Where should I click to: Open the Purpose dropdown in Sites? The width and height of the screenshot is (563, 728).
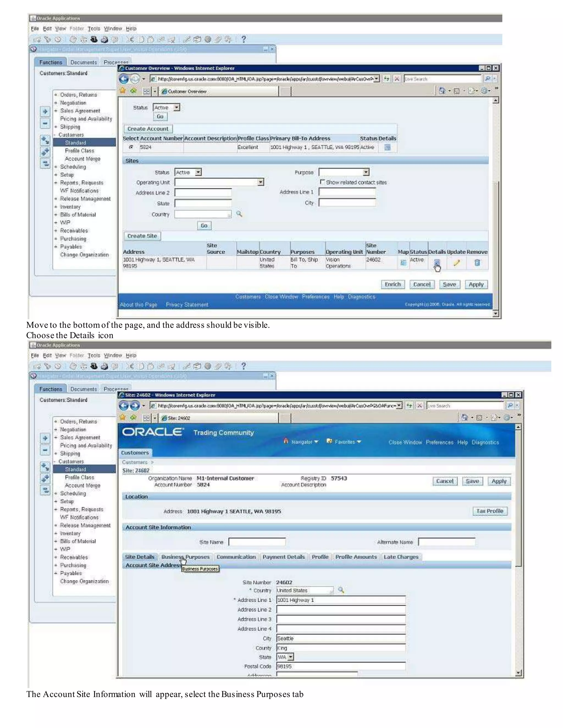(366, 172)
